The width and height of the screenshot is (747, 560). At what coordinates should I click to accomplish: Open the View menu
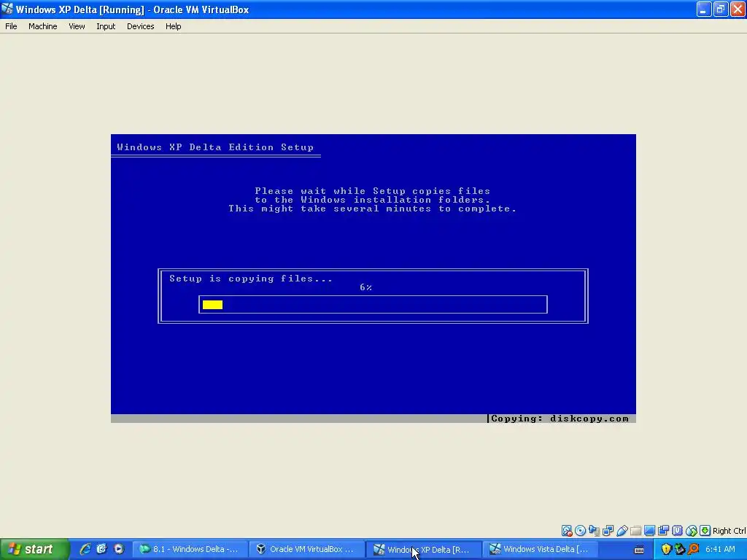77,26
